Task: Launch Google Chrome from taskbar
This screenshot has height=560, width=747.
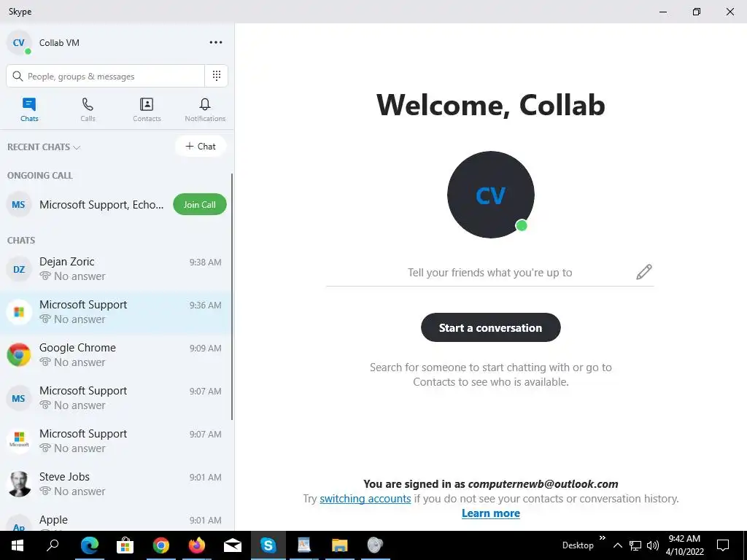Action: point(161,545)
